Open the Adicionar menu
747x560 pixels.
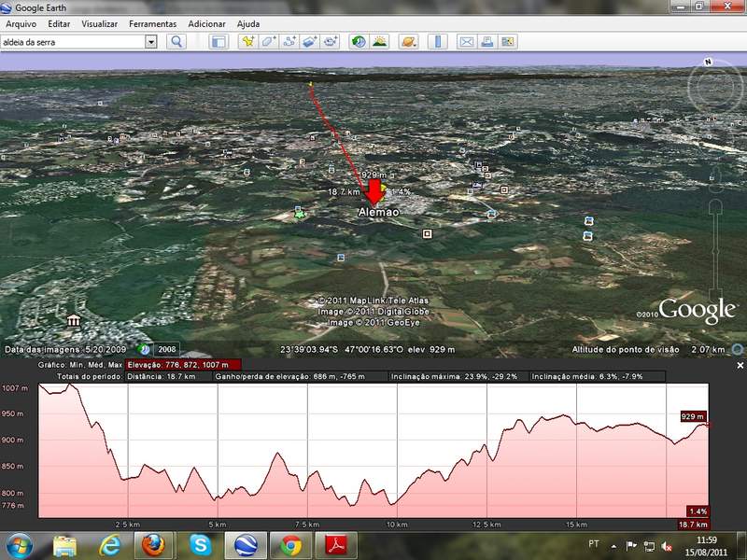(x=206, y=24)
